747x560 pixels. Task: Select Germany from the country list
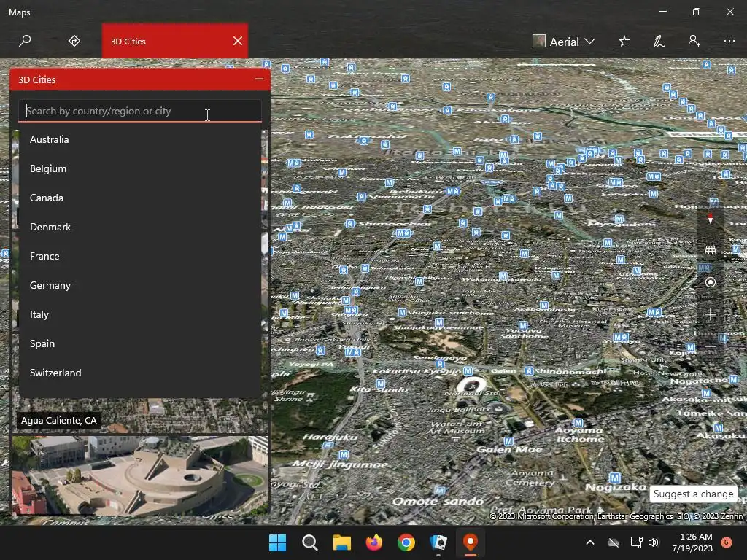click(x=139, y=285)
